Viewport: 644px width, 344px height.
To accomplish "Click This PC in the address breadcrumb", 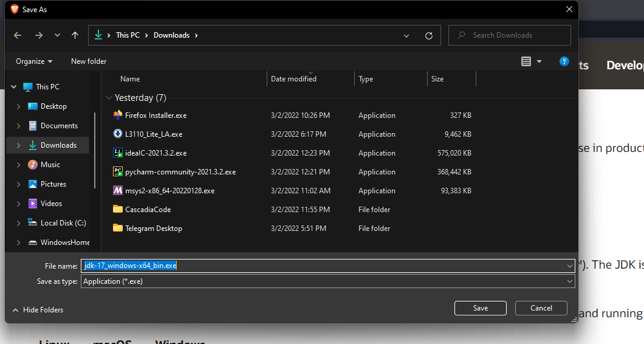I will coord(128,35).
